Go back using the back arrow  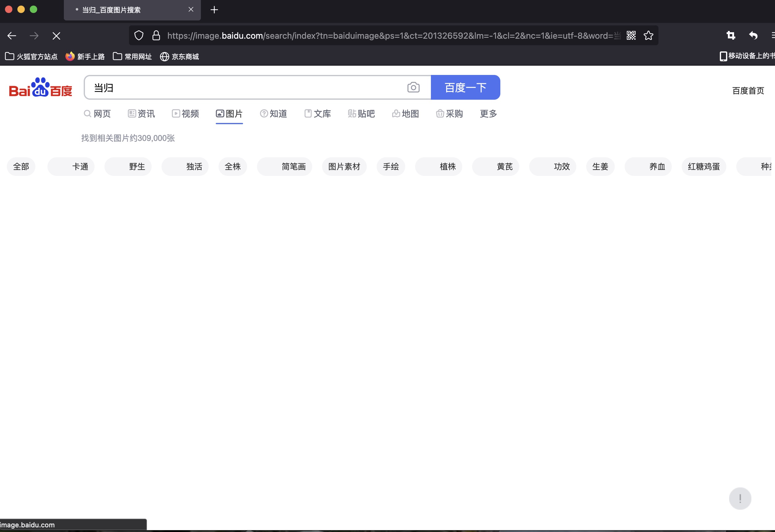click(12, 36)
